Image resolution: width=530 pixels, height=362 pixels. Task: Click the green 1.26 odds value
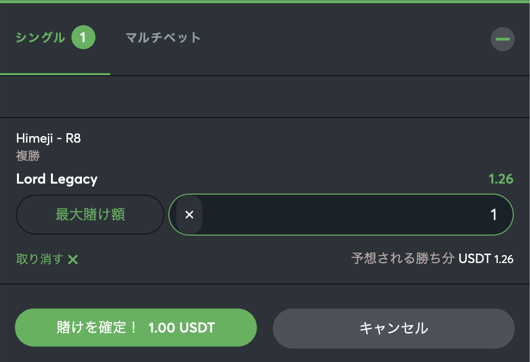pos(501,179)
